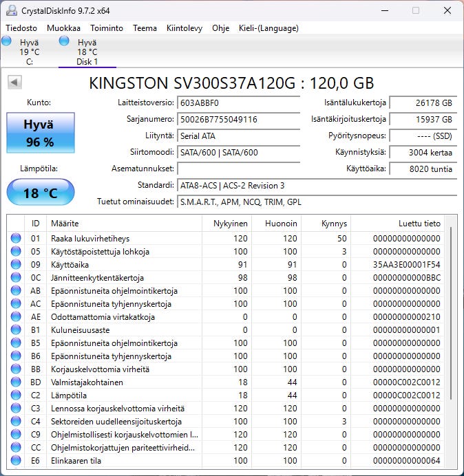
Task: Click status orb for attribute BD Valmistajakohtainen
Action: 16,382
